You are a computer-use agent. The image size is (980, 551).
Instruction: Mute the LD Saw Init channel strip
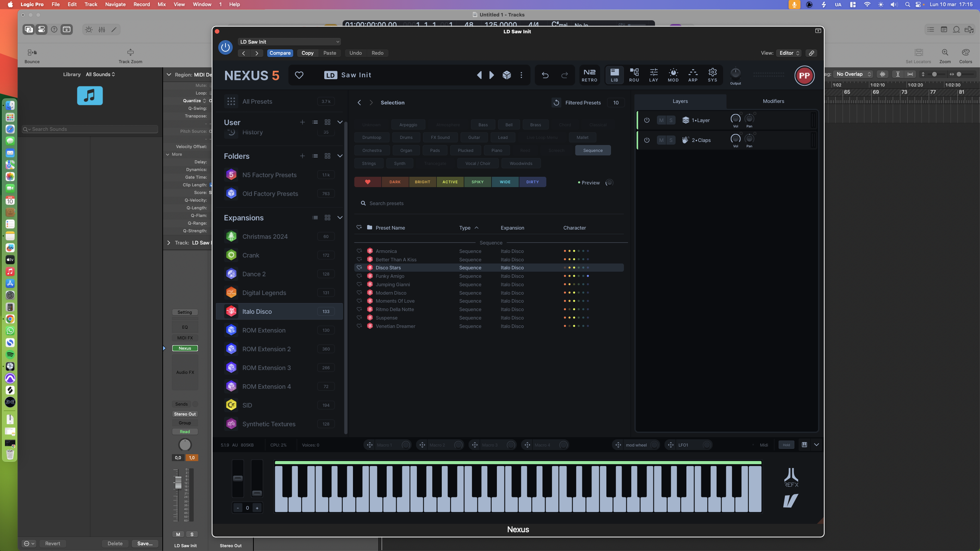pos(178,534)
